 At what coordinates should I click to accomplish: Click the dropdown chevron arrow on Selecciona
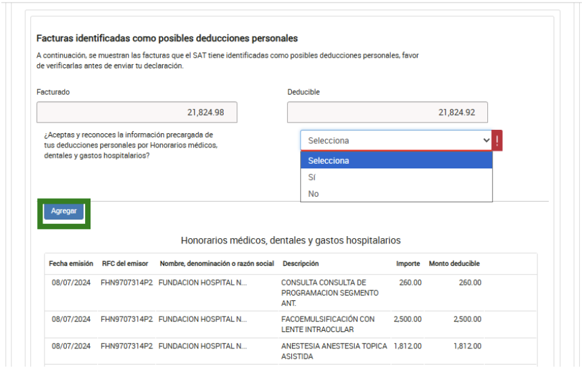(485, 141)
